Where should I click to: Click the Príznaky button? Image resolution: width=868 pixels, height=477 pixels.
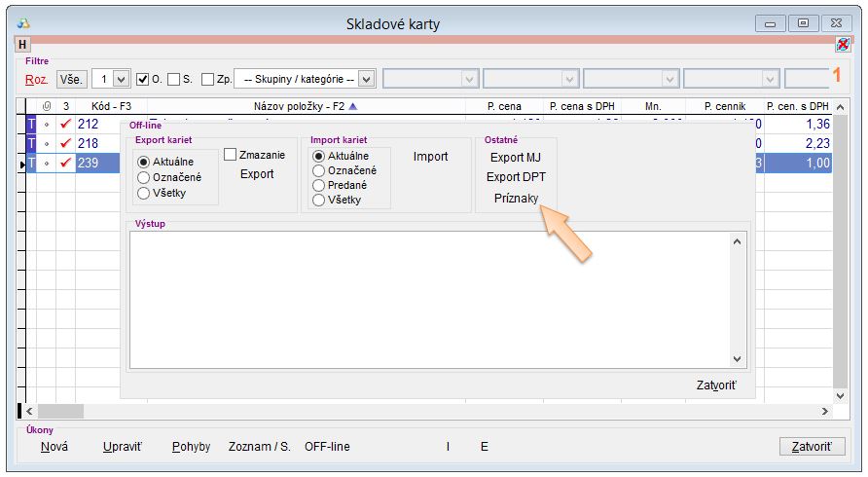[516, 198]
